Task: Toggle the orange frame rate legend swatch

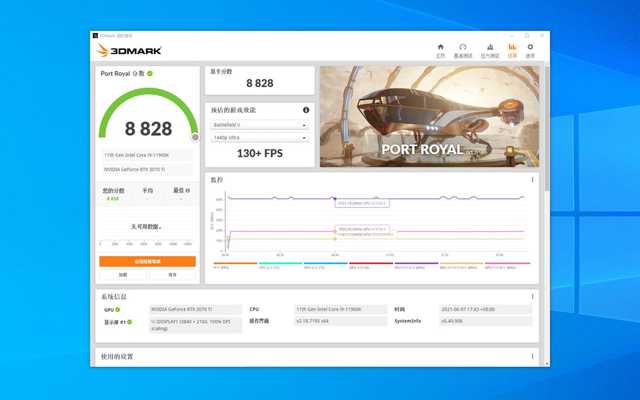Action: (236, 264)
